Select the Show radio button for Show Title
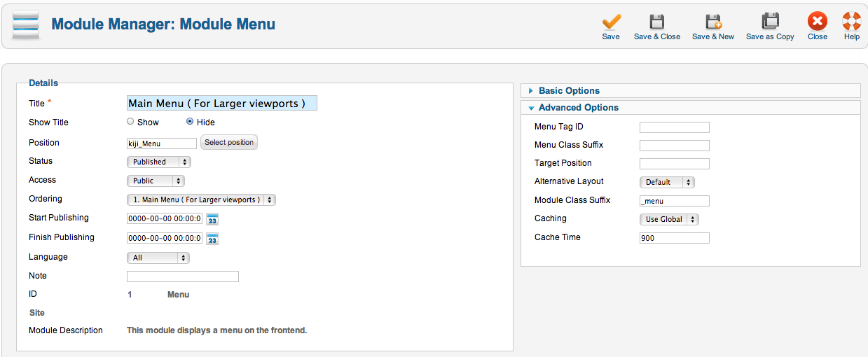This screenshot has width=868, height=357. point(130,121)
